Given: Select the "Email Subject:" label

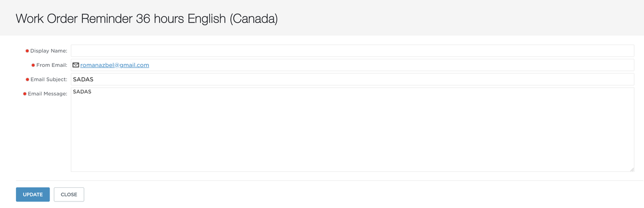Looking at the screenshot, I should point(49,80).
